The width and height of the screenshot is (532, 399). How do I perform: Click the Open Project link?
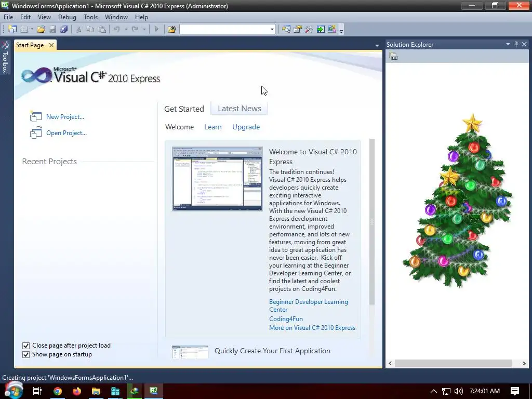(x=66, y=133)
